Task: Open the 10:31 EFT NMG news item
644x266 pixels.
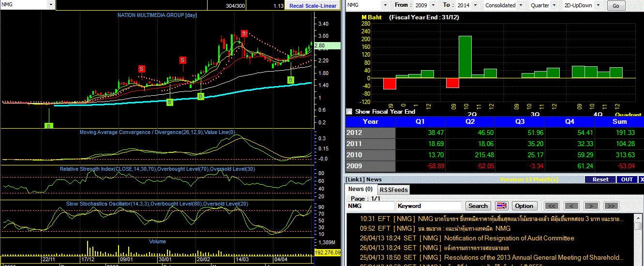Action: (492, 219)
